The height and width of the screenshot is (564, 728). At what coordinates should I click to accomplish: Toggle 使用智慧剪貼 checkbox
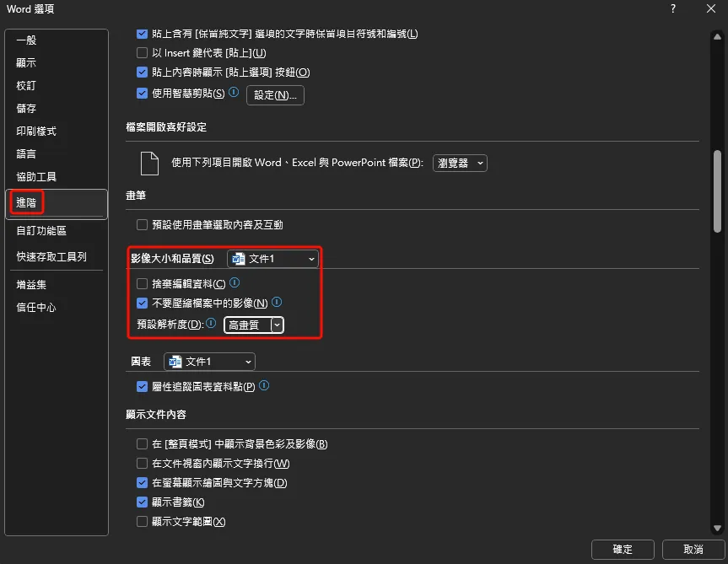tap(142, 94)
